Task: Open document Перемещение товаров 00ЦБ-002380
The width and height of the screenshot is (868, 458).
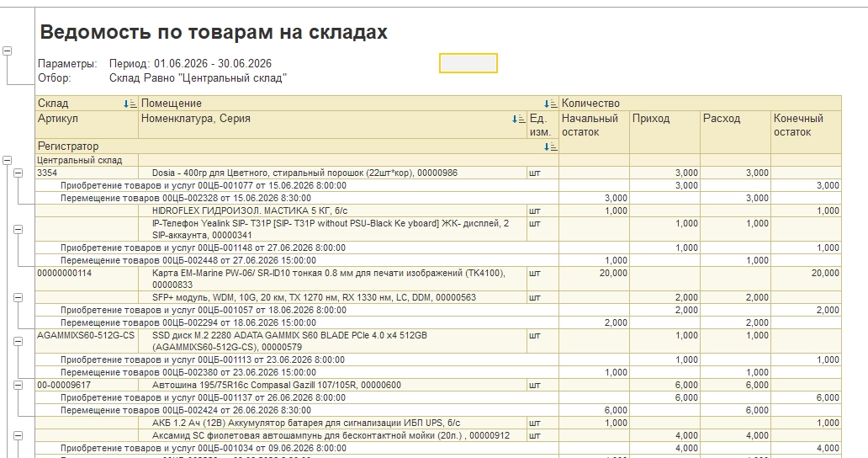Action: (188, 373)
